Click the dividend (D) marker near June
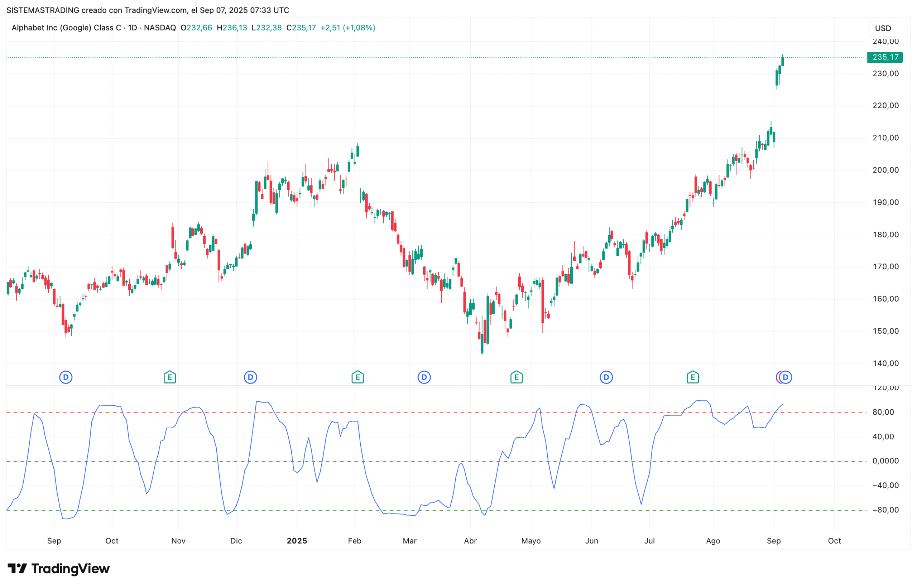Viewport: 917px width, 588px height. coord(606,377)
